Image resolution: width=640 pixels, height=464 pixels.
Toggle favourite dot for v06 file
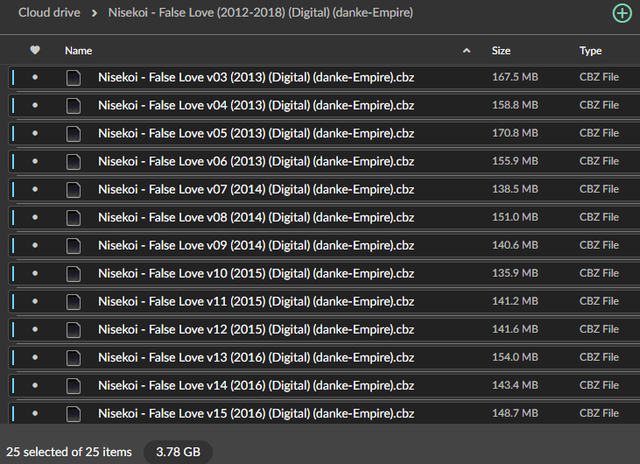click(x=35, y=161)
